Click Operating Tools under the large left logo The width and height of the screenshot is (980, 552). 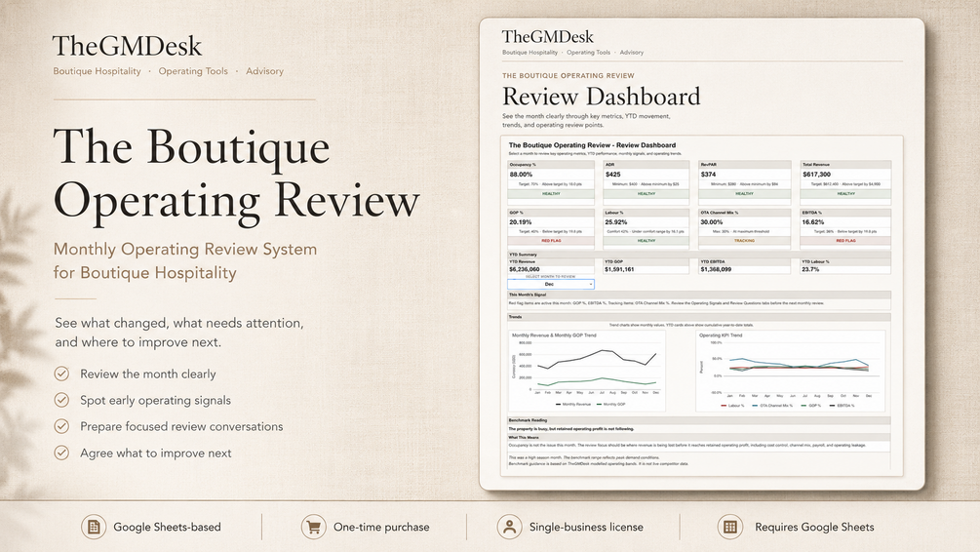pyautogui.click(x=193, y=71)
